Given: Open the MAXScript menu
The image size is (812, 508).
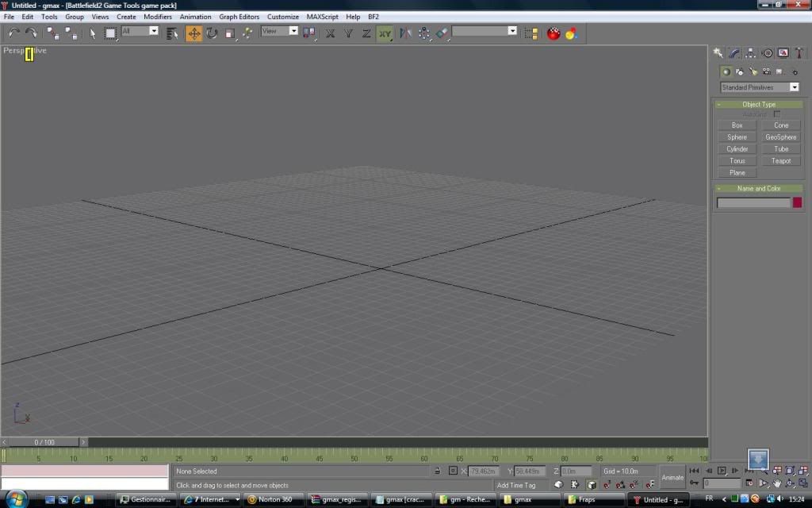Looking at the screenshot, I should coord(322,17).
